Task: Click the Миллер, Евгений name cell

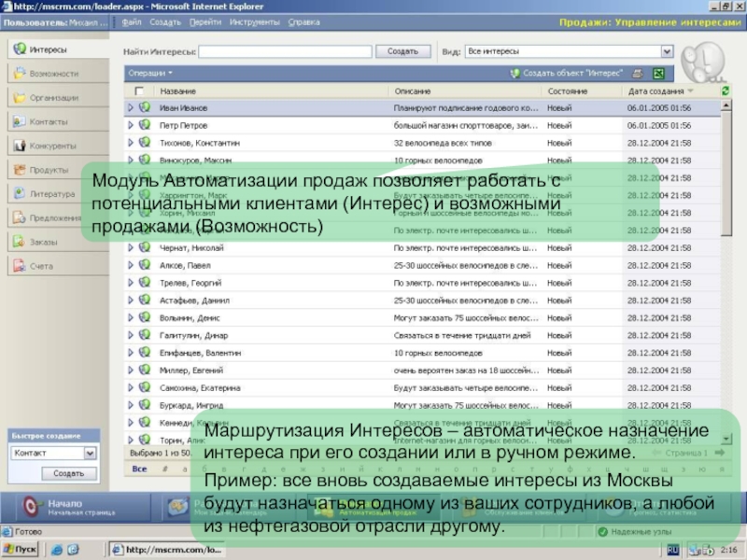Action: [191, 371]
